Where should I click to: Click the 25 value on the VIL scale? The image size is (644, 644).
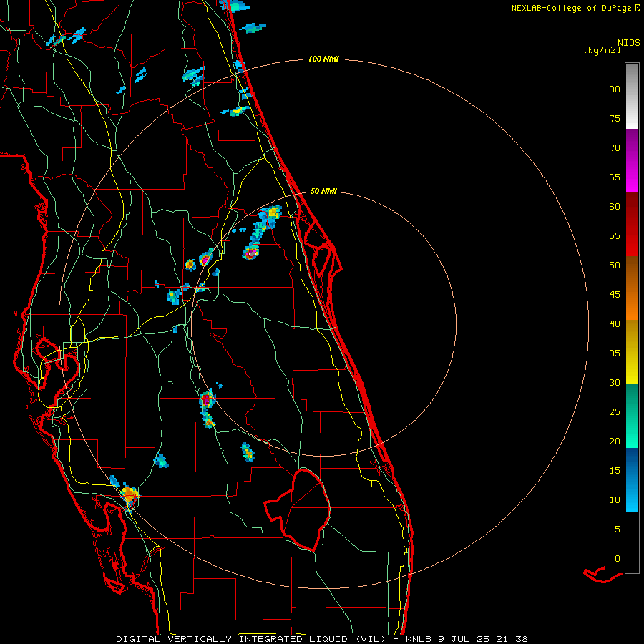pos(615,411)
